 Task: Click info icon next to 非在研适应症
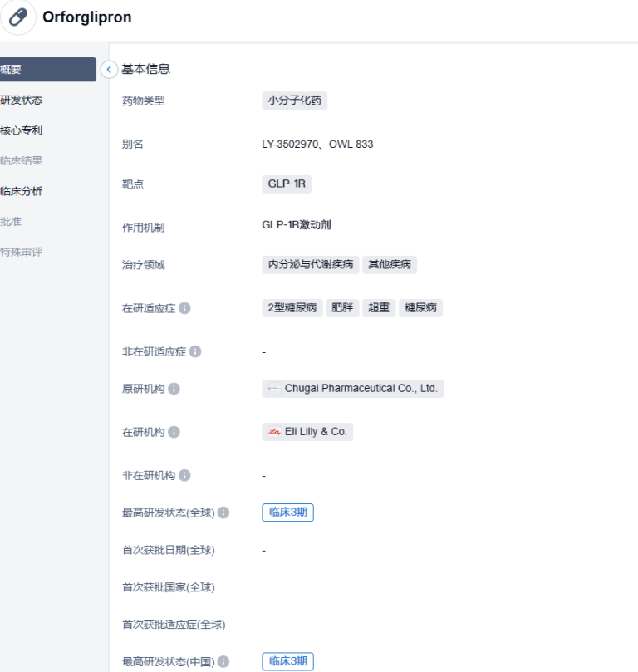tap(195, 351)
